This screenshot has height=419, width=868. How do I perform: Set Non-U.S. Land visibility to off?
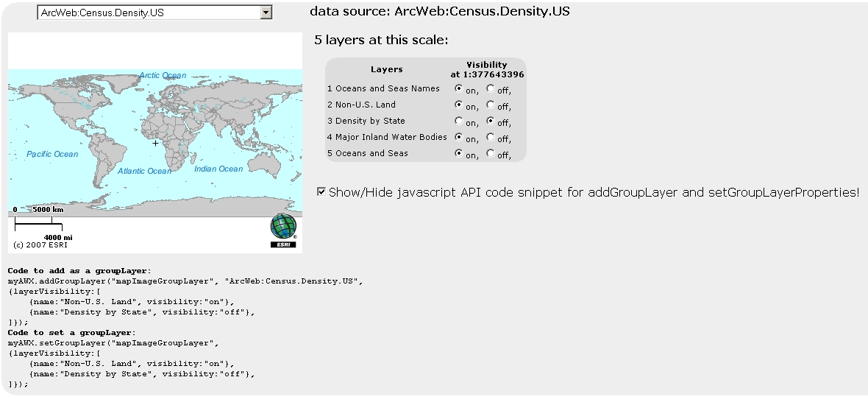tap(491, 104)
